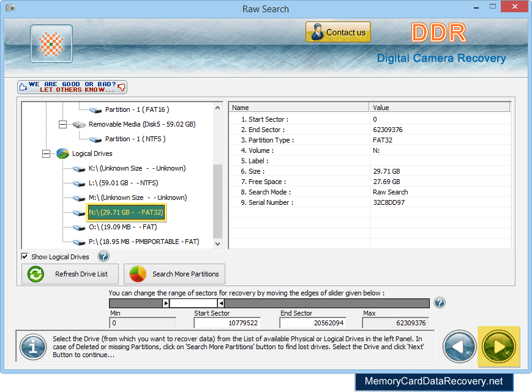Click Free Space value 27.69 GB

point(387,182)
